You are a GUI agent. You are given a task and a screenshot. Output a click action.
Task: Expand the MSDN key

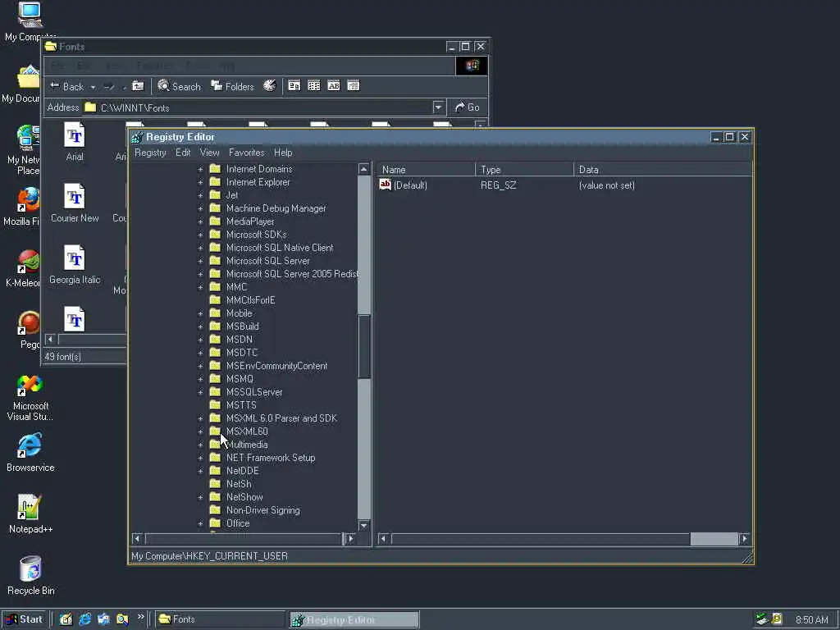(x=200, y=340)
